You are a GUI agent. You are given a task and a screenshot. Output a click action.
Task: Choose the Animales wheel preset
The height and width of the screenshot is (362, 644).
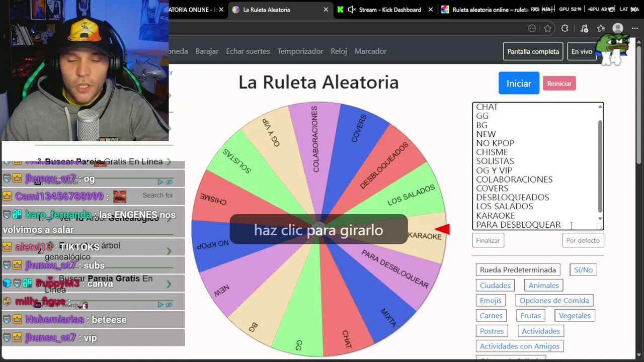coord(543,285)
